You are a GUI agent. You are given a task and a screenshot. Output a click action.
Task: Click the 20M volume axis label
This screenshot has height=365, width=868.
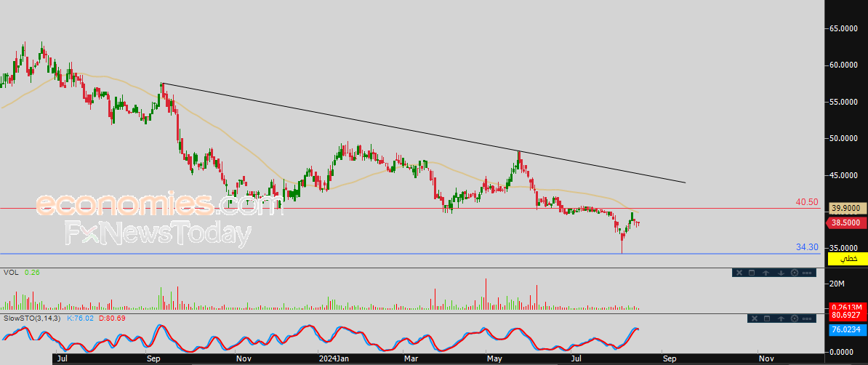(837, 284)
